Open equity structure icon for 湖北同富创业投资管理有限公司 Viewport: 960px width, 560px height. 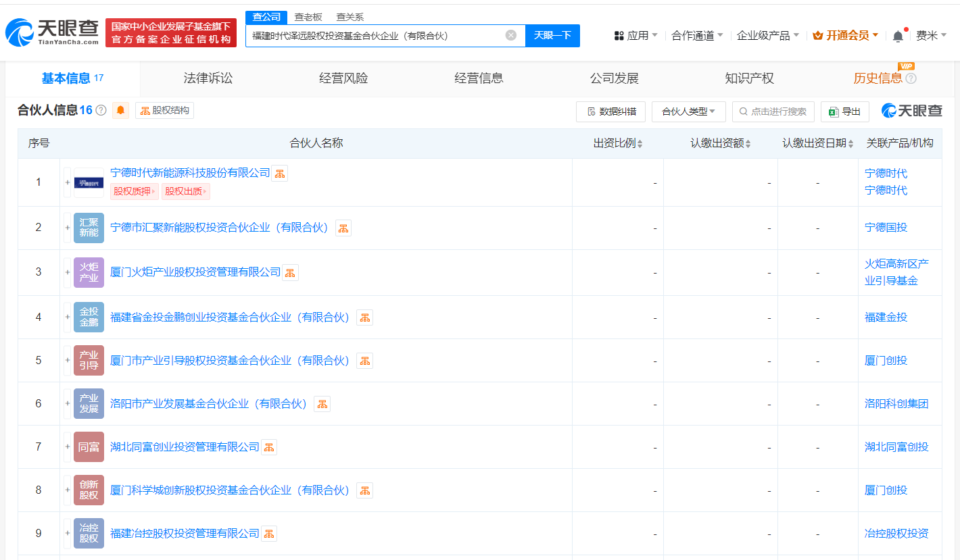[269, 447]
